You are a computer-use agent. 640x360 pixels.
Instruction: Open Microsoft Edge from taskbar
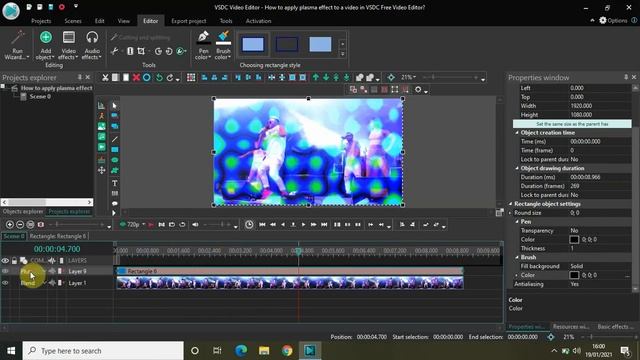241,350
